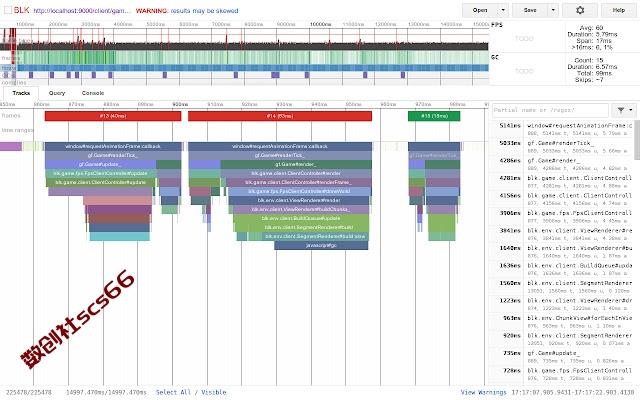The width and height of the screenshot is (640, 400).
Task: Click the Save button
Action: pos(530,10)
